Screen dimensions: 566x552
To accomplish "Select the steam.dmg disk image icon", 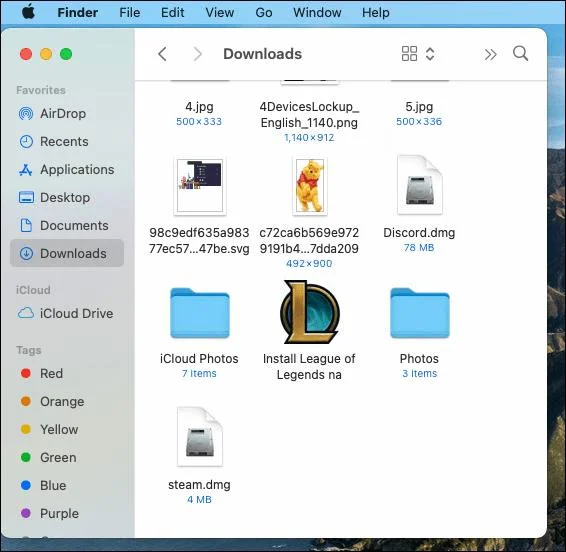I will click(x=200, y=436).
